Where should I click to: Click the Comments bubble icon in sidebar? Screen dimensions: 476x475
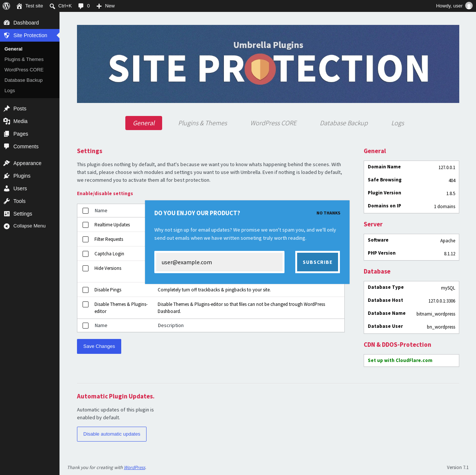click(x=7, y=146)
